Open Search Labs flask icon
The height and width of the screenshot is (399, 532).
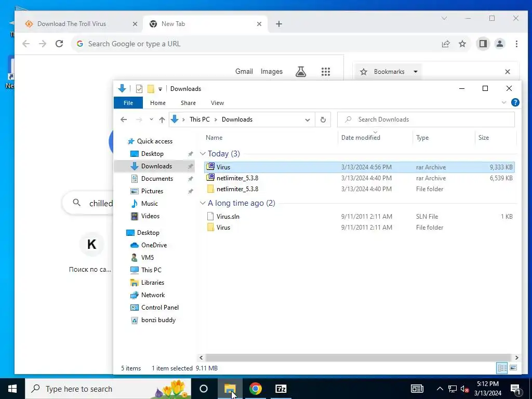click(x=301, y=72)
